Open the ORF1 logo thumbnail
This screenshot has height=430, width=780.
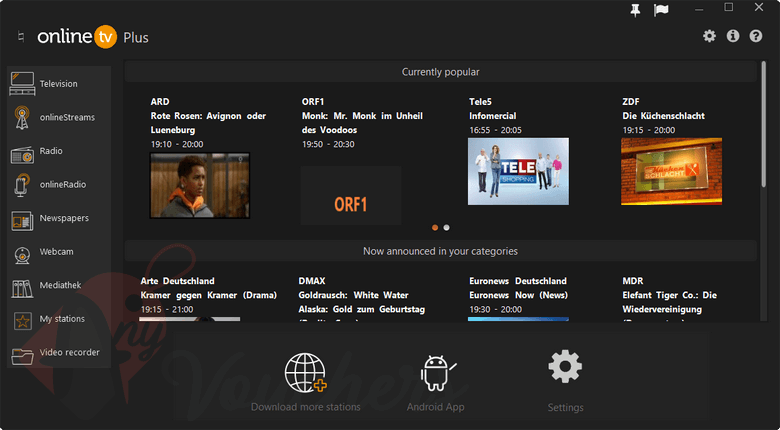pyautogui.click(x=351, y=196)
